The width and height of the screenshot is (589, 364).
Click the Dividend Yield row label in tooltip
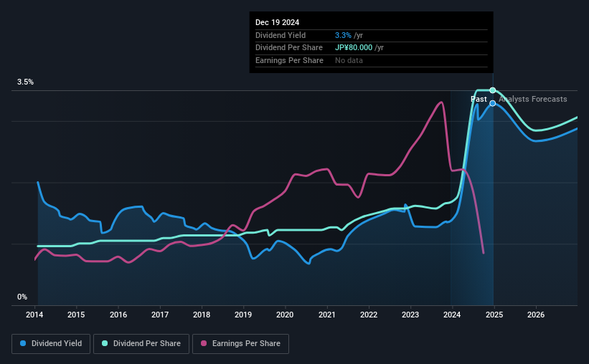[x=281, y=35]
